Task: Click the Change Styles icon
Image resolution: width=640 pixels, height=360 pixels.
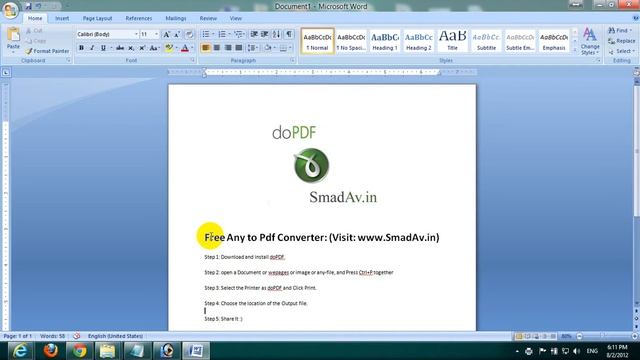Action: [590, 42]
